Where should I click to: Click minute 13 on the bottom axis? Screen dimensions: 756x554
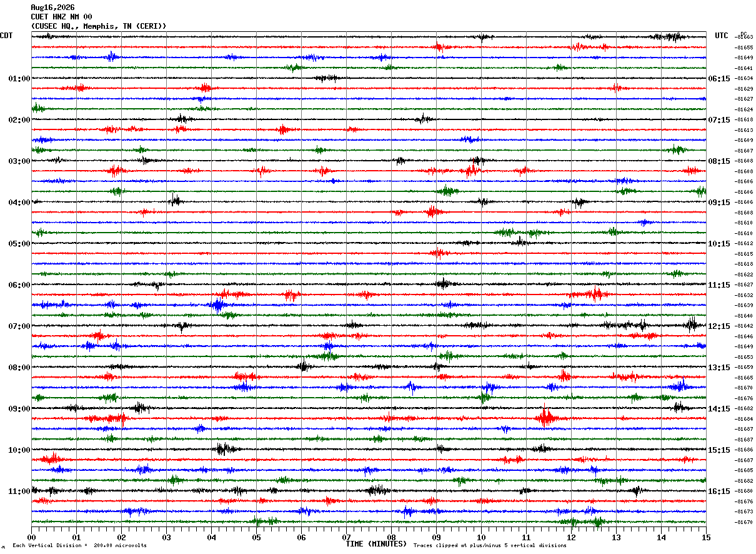(616, 537)
